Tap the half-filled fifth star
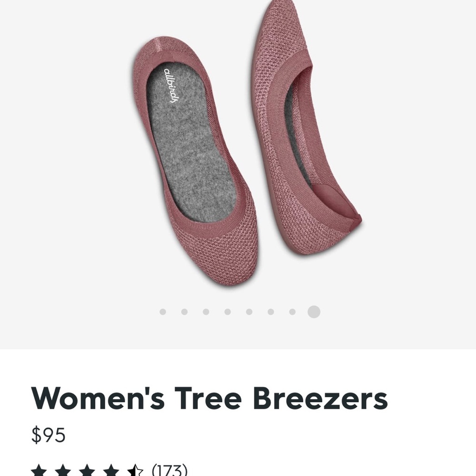The width and height of the screenshot is (476, 476). (135, 471)
